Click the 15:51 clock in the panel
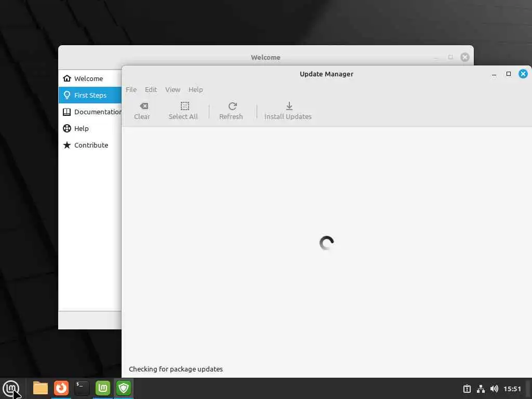The width and height of the screenshot is (532, 399). pyautogui.click(x=512, y=389)
